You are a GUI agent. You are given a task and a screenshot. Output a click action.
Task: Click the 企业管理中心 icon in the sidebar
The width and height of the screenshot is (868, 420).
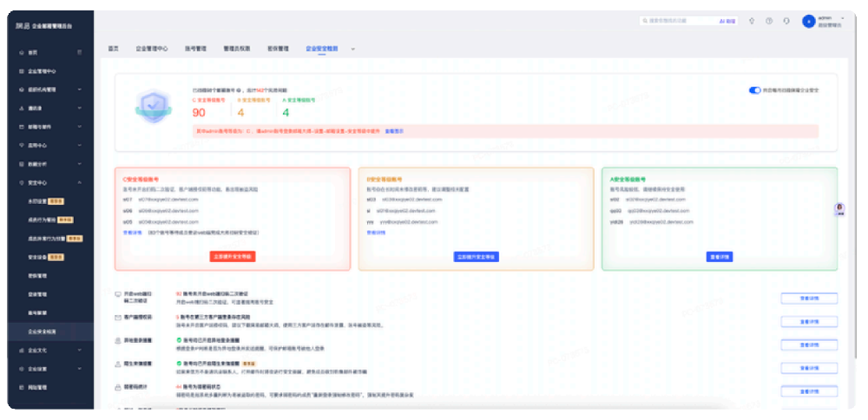22,71
